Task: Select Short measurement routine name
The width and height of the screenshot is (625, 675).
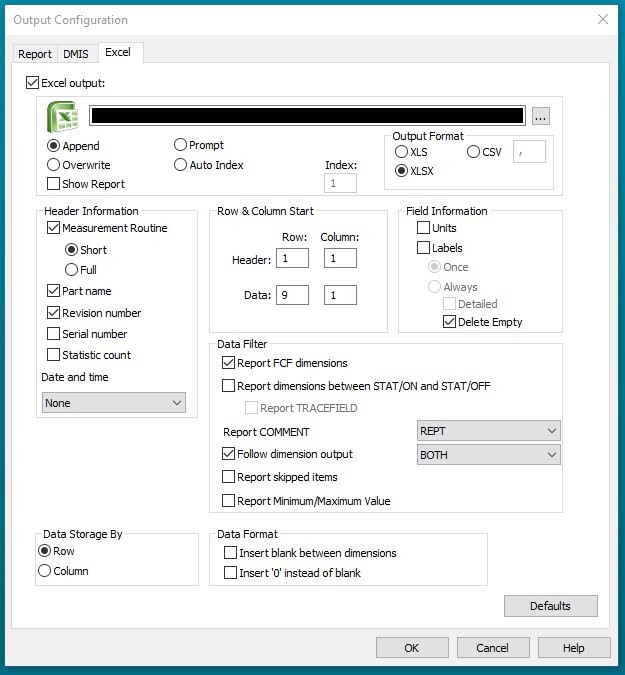Action: [71, 250]
